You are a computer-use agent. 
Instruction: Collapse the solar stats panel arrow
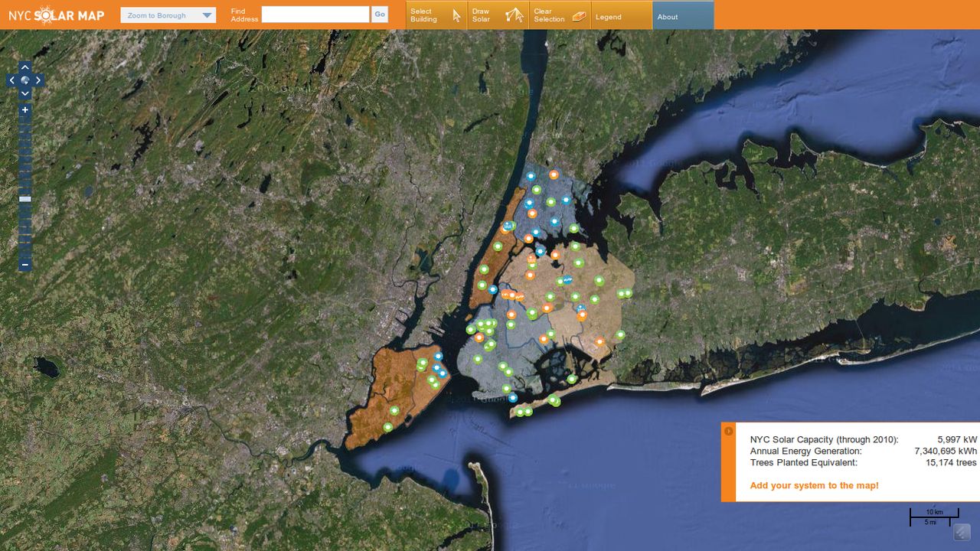[728, 431]
